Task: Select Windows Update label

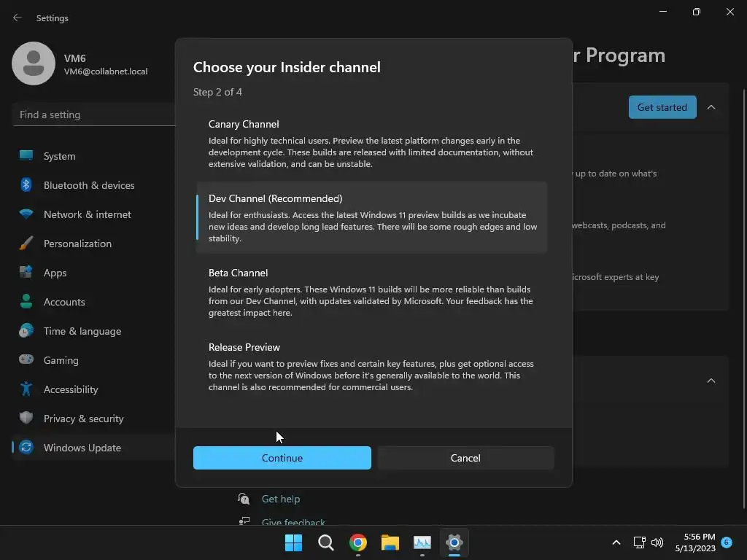Action: 82,448
